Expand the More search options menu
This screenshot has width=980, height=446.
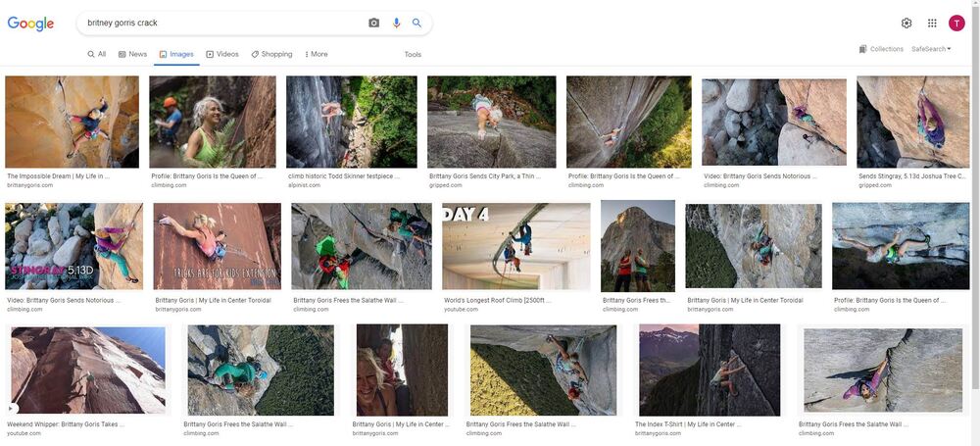(317, 54)
